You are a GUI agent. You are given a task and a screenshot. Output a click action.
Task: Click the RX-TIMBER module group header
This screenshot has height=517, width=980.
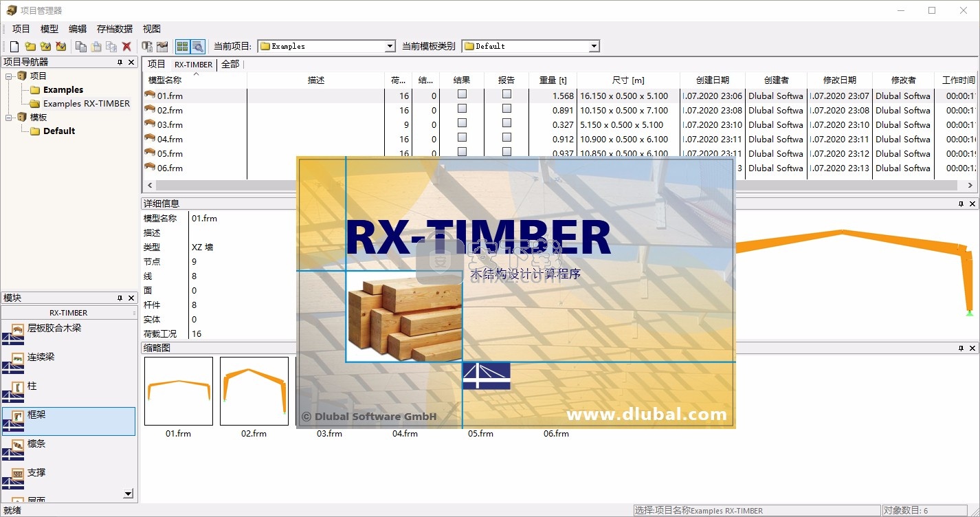coord(69,313)
